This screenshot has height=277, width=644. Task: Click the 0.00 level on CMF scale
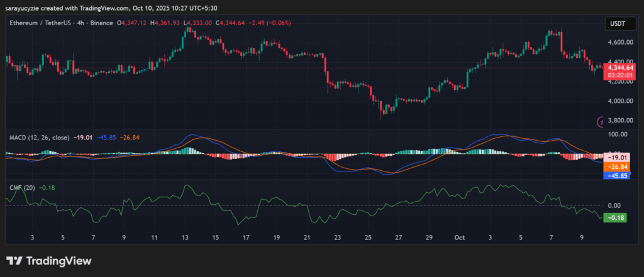pyautogui.click(x=615, y=205)
